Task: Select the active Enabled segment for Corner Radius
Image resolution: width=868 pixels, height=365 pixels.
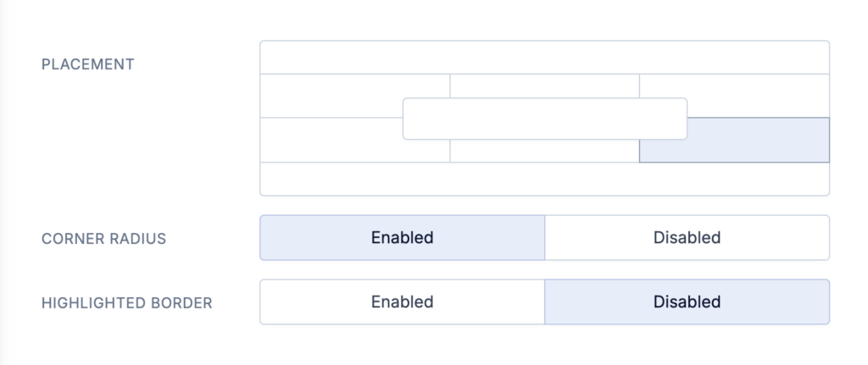Action: click(x=403, y=238)
